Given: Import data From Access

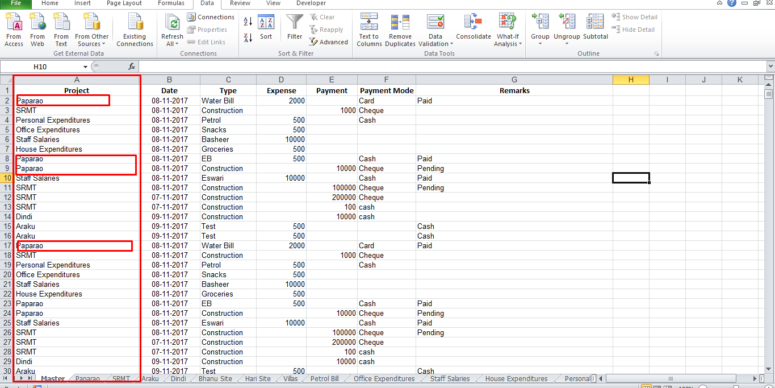Looking at the screenshot, I should click(14, 30).
